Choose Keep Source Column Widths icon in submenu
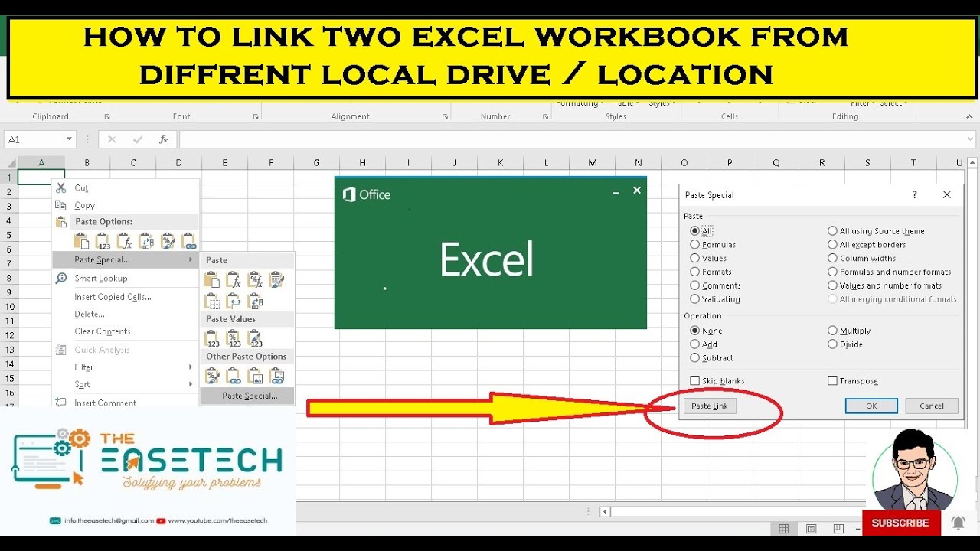This screenshot has height=551, width=980. (234, 302)
